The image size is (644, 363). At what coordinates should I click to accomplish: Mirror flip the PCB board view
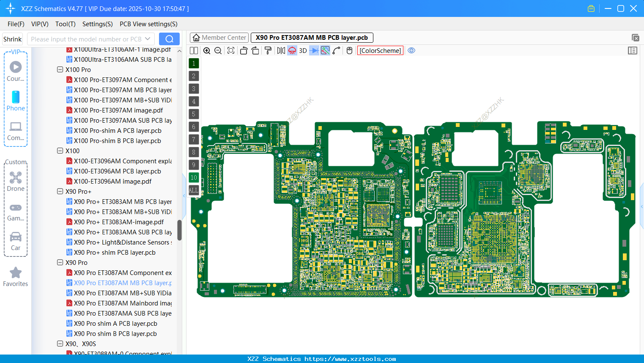coord(280,50)
